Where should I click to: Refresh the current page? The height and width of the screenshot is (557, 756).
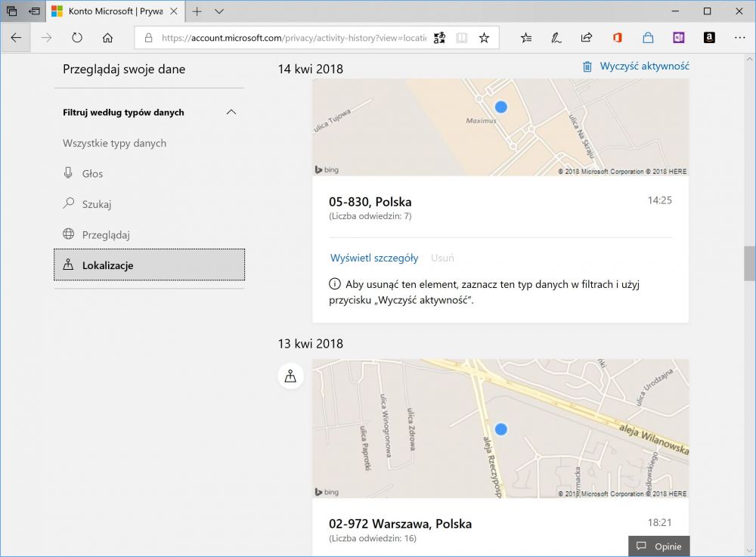[76, 38]
